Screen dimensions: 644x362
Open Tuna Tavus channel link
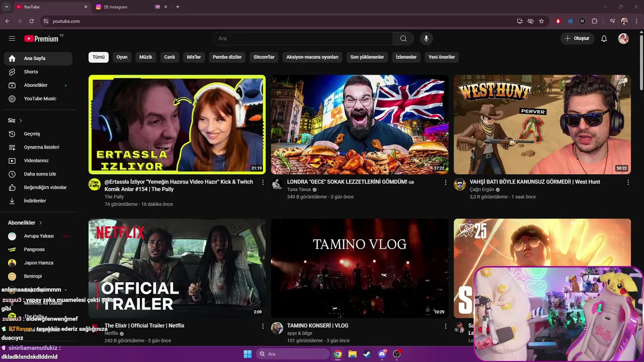tap(299, 190)
